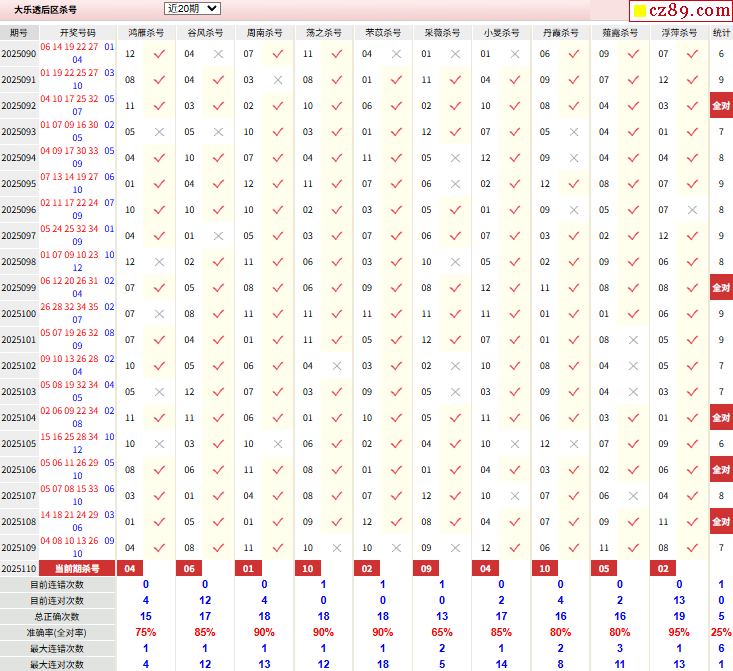The height and width of the screenshot is (671, 733).
Task: Click the cross mark in 鸿雁 column, row 2025098
Action: tap(159, 262)
